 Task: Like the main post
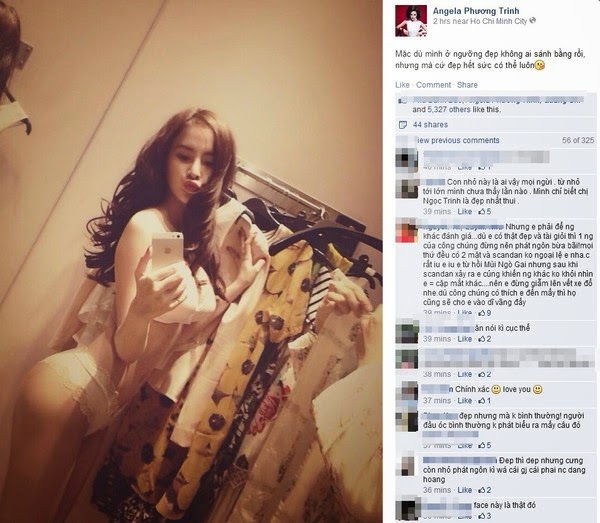(402, 85)
